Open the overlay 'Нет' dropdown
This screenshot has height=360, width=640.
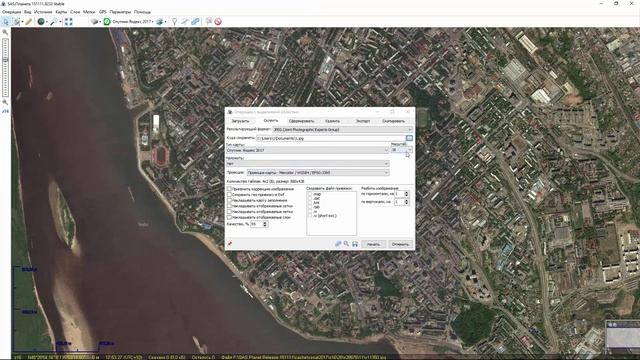[x=308, y=163]
